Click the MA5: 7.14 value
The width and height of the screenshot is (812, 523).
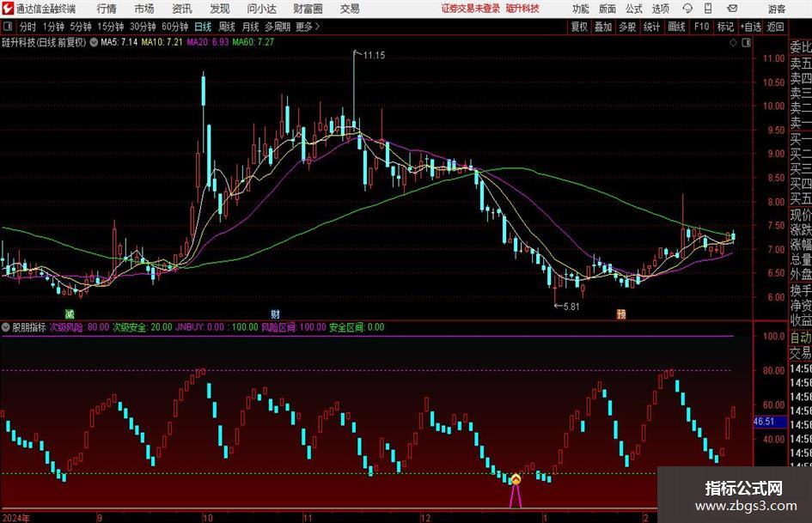(x=119, y=42)
